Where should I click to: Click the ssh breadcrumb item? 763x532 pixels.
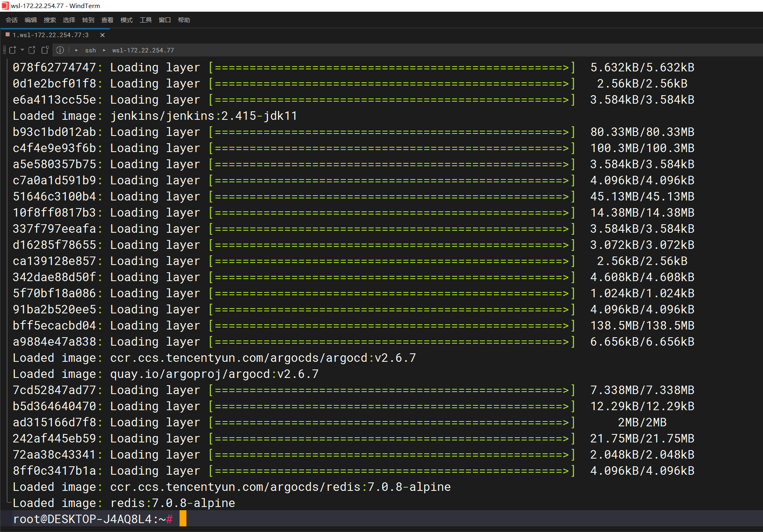click(90, 50)
